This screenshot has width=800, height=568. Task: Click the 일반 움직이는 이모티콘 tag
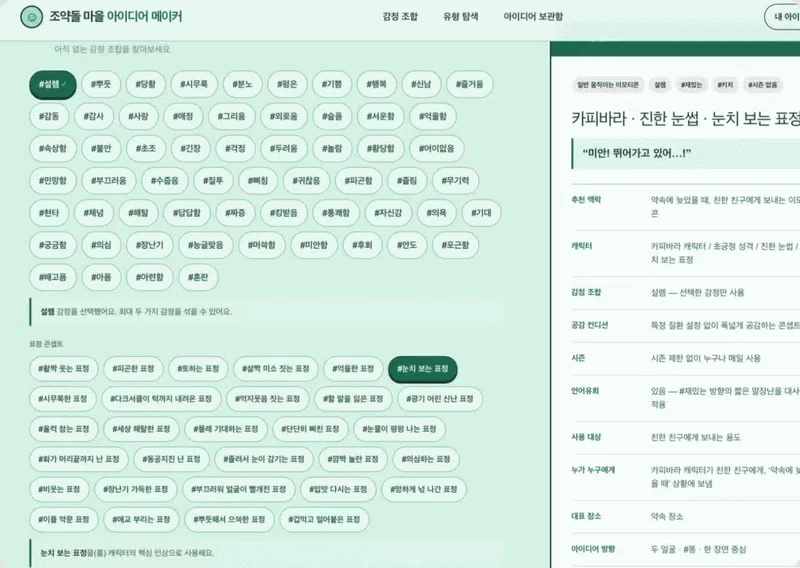[608, 85]
